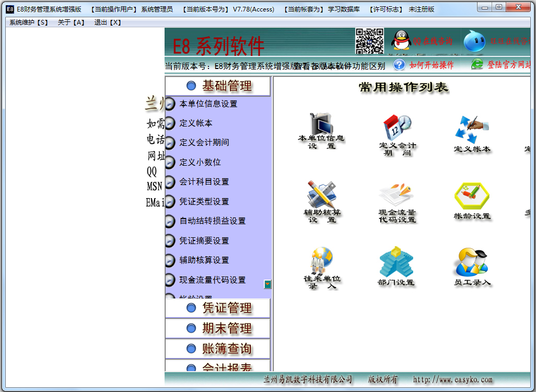Screen dimensions: 536x392
Task: Click arrow icon beside 定义小数位
Action: pyautogui.click(x=170, y=163)
